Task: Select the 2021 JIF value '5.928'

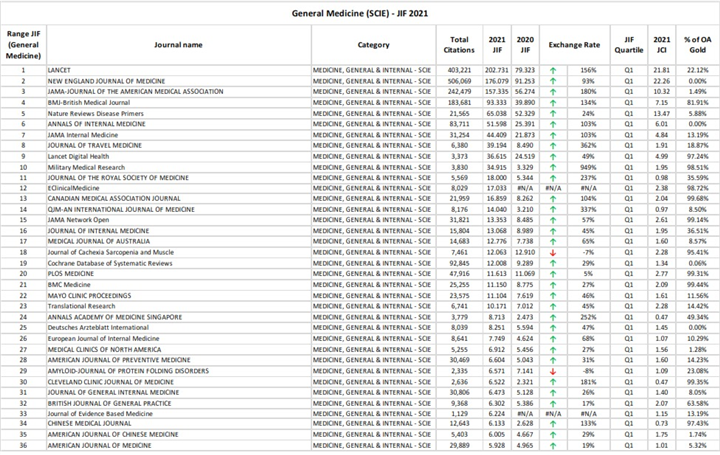Action: [497, 445]
